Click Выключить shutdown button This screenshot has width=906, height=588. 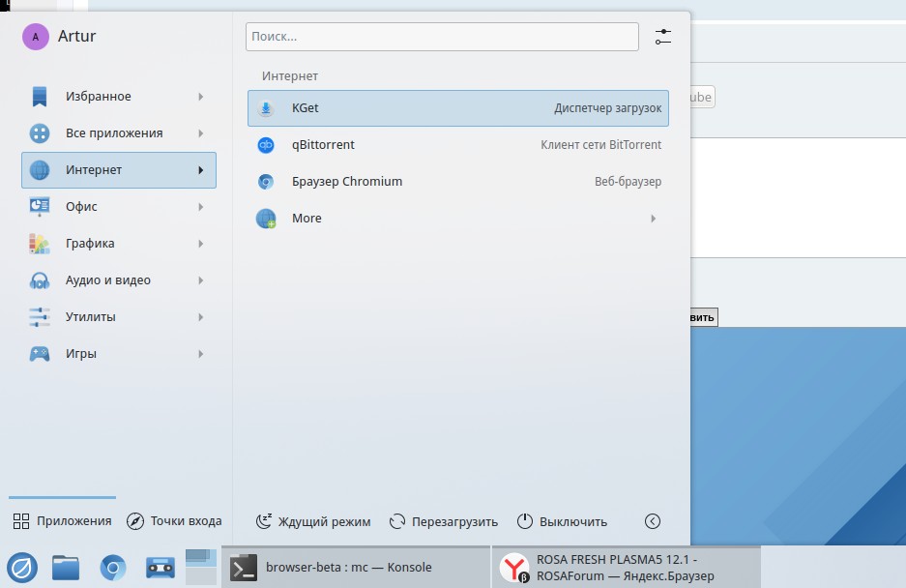tap(562, 521)
